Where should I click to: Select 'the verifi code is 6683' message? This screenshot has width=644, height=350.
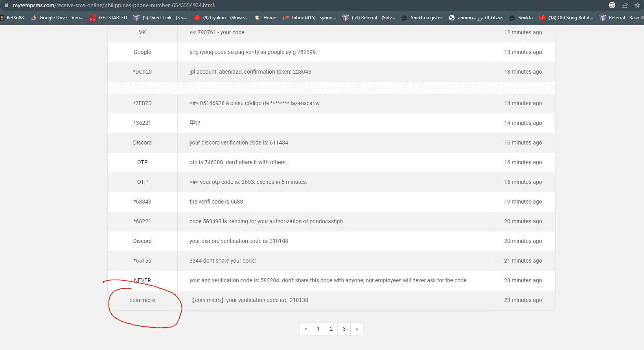point(216,202)
